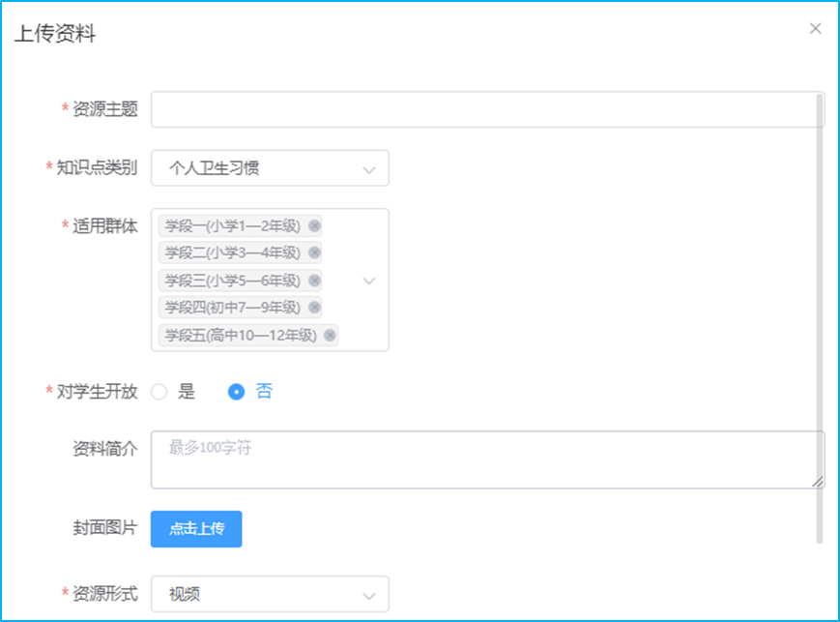Click the dialog's vertical scrollbar
Image resolution: width=840 pixels, height=622 pixels.
click(821, 290)
